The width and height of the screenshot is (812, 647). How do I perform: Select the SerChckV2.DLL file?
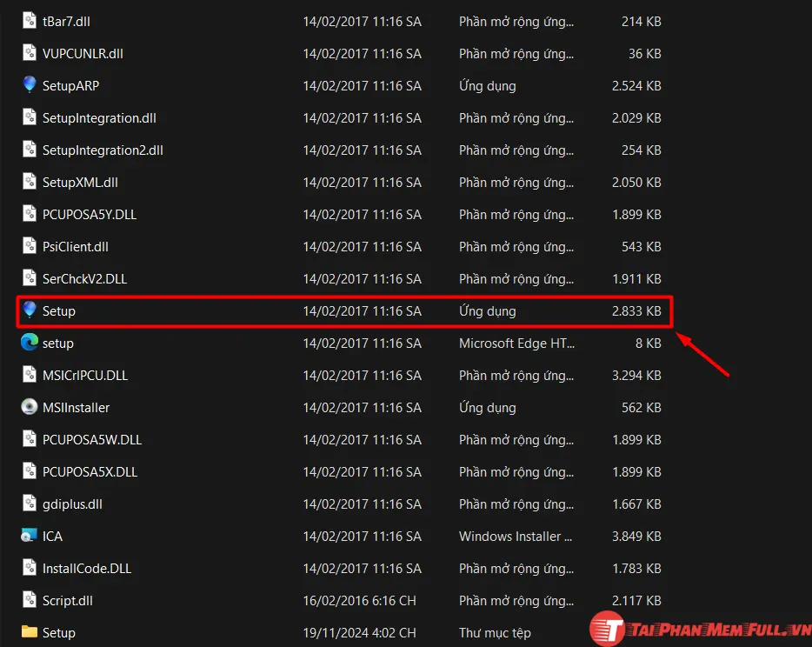(84, 278)
